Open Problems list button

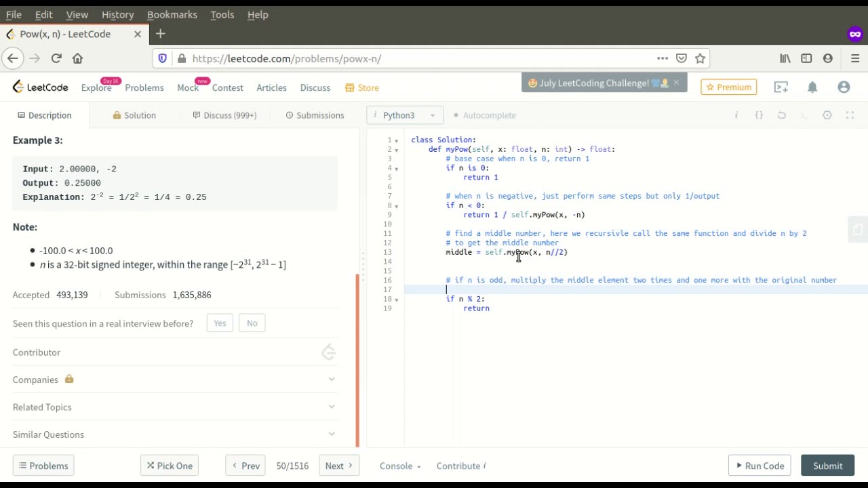point(43,466)
